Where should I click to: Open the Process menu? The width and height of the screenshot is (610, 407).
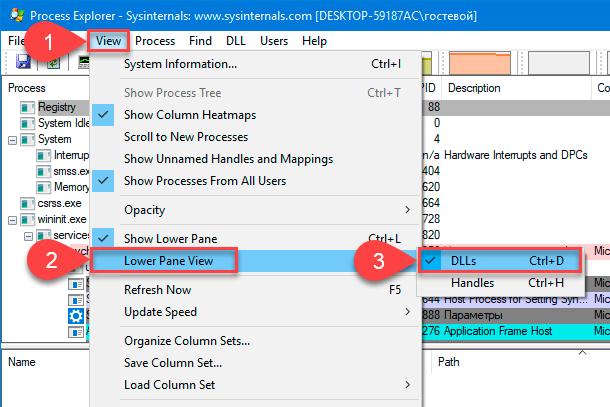click(x=155, y=41)
